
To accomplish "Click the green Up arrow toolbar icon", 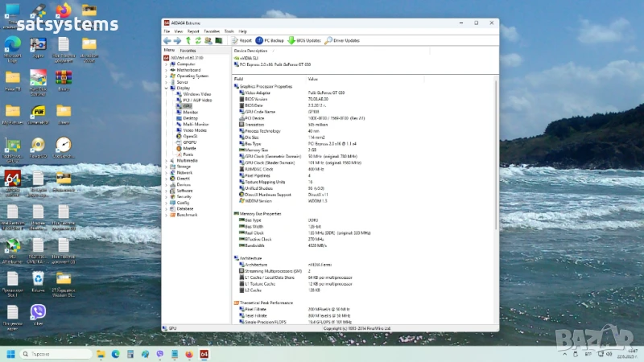I will click(x=188, y=40).
